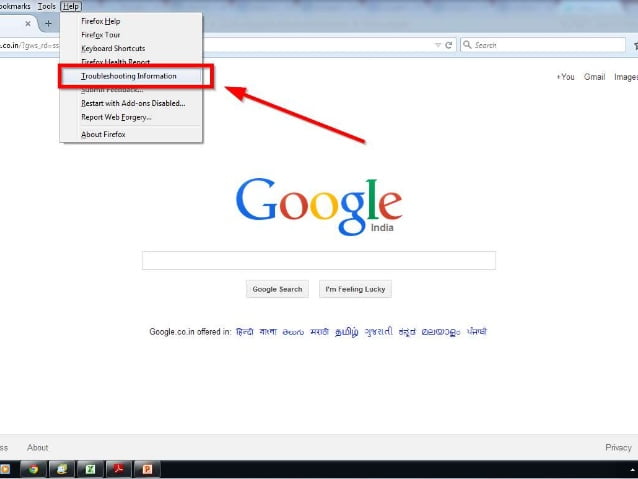Open Adobe Reader from the taskbar
638x479 pixels.
click(x=118, y=469)
